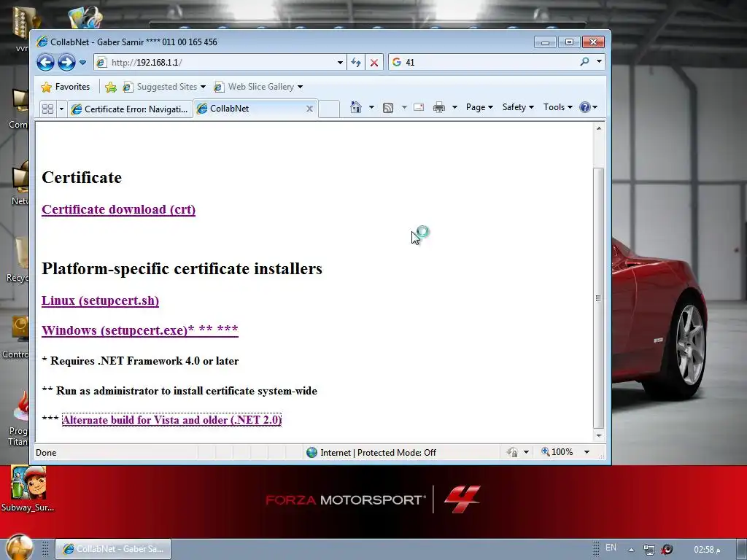
Task: Expand the address bar history dropdown
Action: tap(340, 63)
